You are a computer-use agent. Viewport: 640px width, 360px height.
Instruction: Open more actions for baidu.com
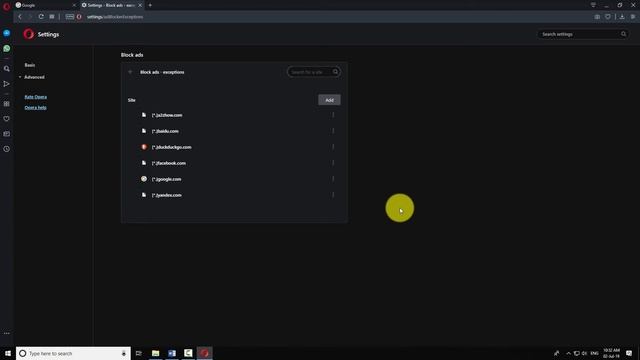tap(333, 131)
